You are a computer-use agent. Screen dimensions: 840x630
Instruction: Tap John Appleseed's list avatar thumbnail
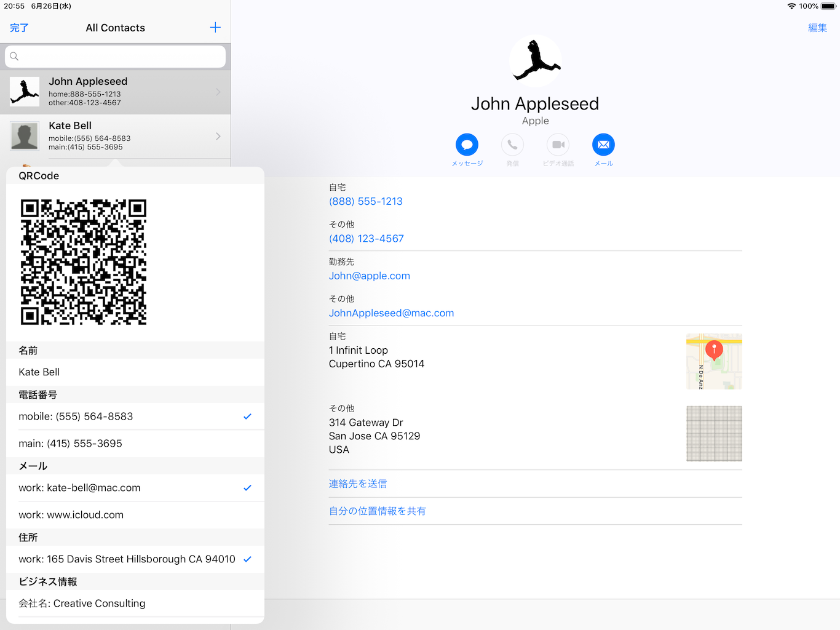25,92
